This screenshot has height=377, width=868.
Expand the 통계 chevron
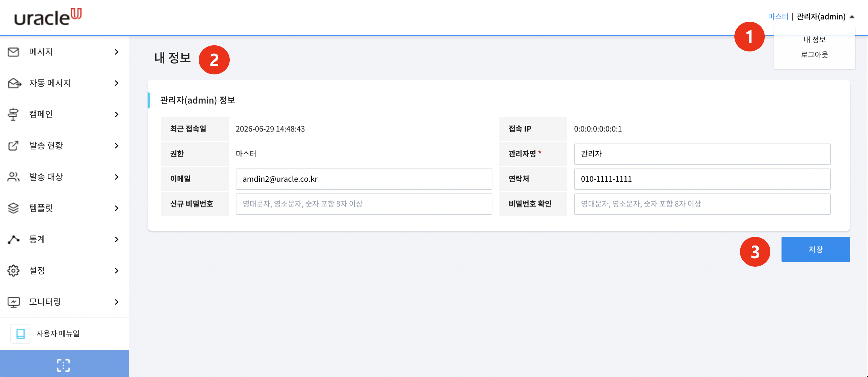click(x=117, y=239)
